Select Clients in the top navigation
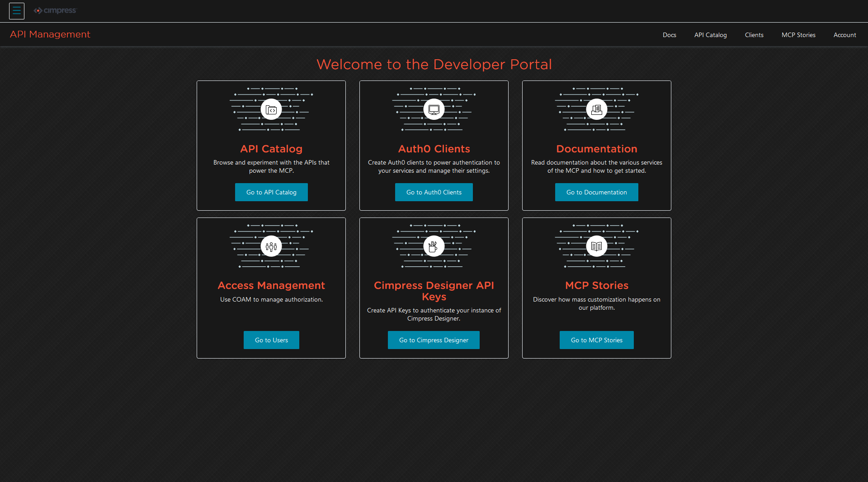 (754, 35)
